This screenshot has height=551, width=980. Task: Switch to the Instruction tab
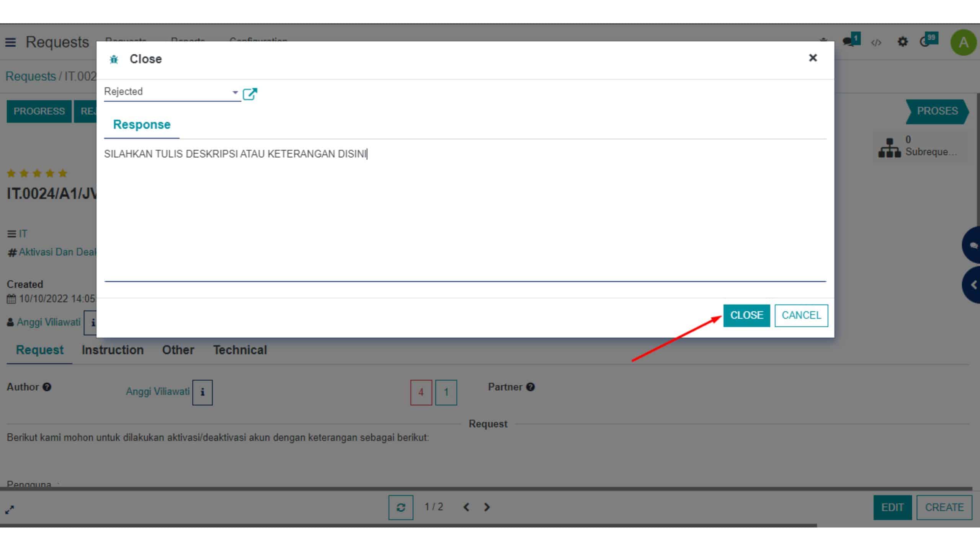click(113, 350)
